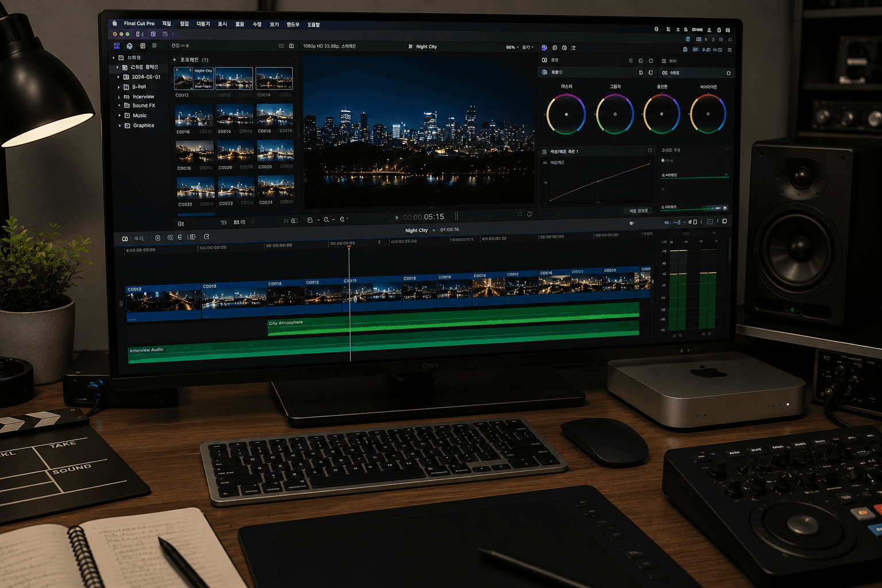Open the 도움말 (Help) menu
Screen dimensions: 882x588
pyautogui.click(x=314, y=25)
